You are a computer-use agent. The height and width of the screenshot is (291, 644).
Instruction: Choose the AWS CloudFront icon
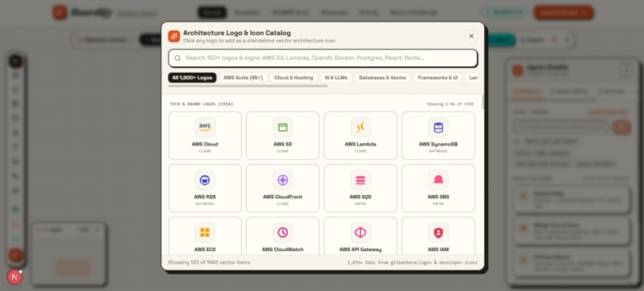(283, 188)
